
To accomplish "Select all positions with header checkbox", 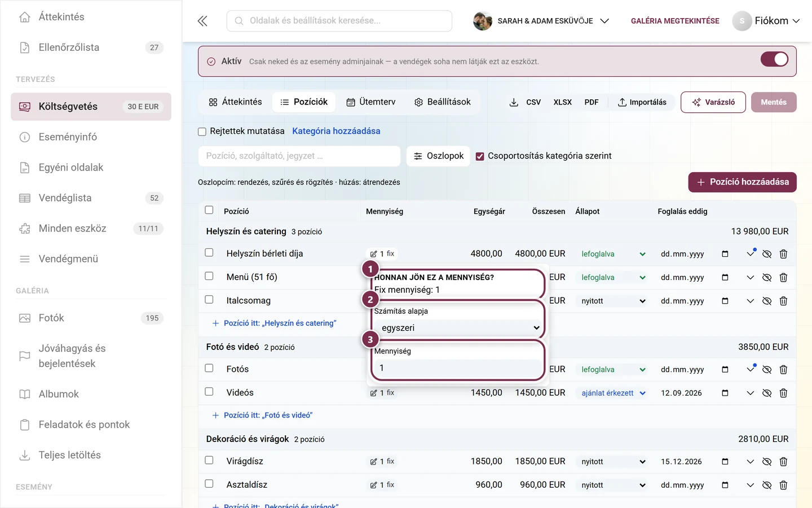I will pos(209,210).
